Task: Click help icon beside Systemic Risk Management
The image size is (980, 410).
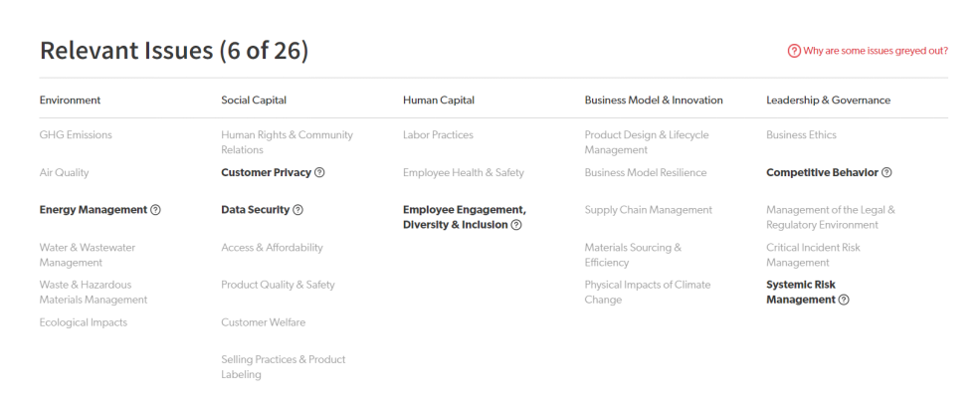Action: pos(844,300)
